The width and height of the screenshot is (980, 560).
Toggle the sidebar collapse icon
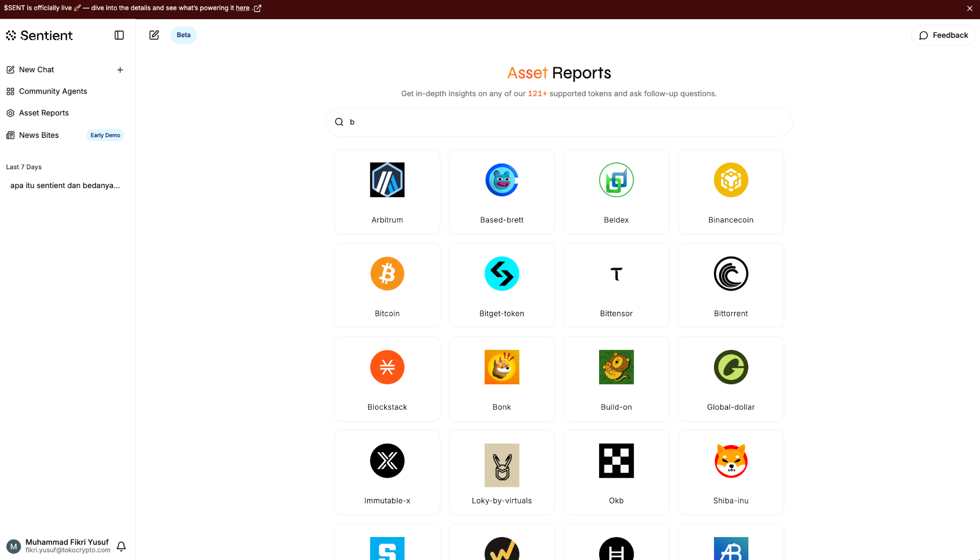click(119, 35)
